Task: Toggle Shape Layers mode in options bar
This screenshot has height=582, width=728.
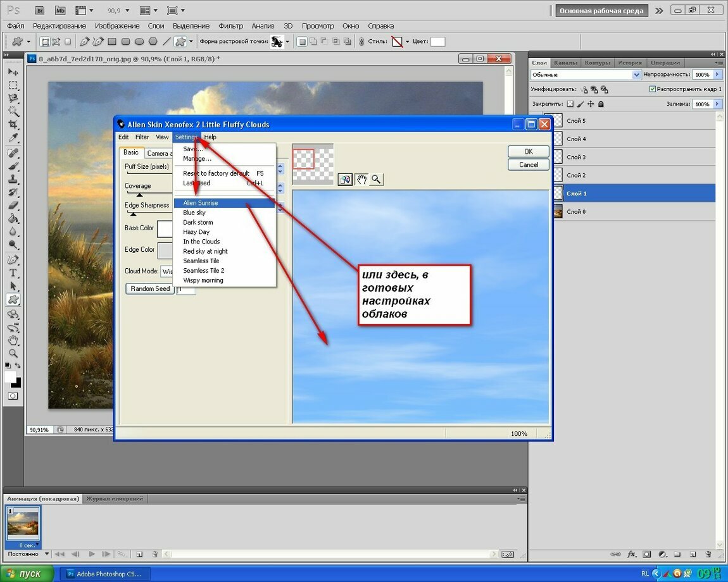Action: tap(45, 42)
